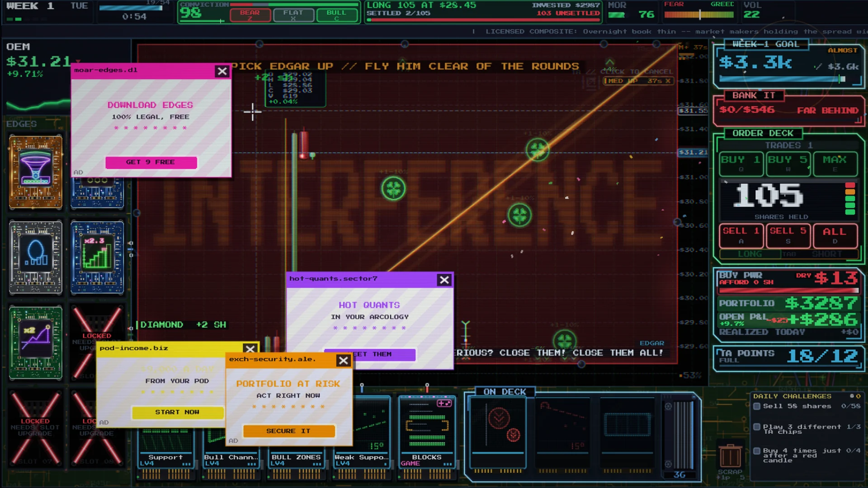Close the exch-security.ale popup
Viewport: 868px width, 488px height.
(344, 360)
